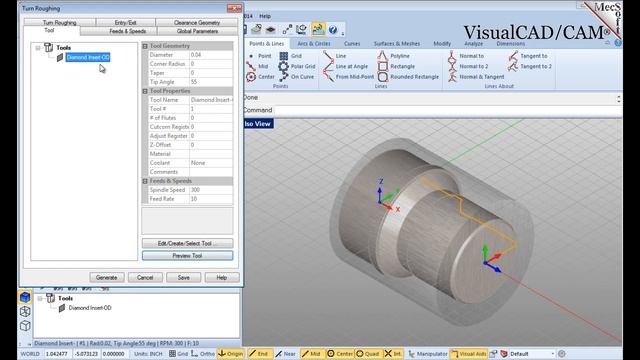Open the Arcs & Circles ribbon tab

[x=313, y=44]
